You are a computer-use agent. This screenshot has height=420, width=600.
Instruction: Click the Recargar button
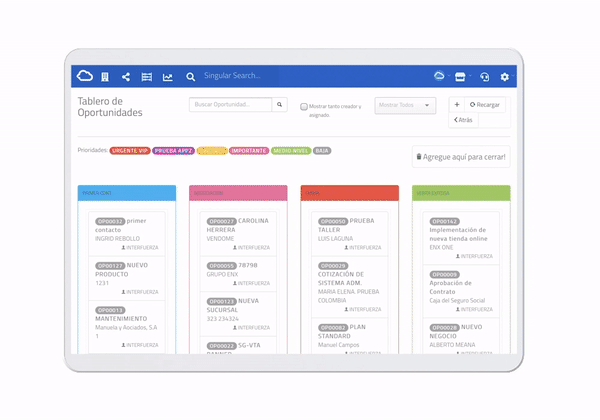click(x=485, y=104)
